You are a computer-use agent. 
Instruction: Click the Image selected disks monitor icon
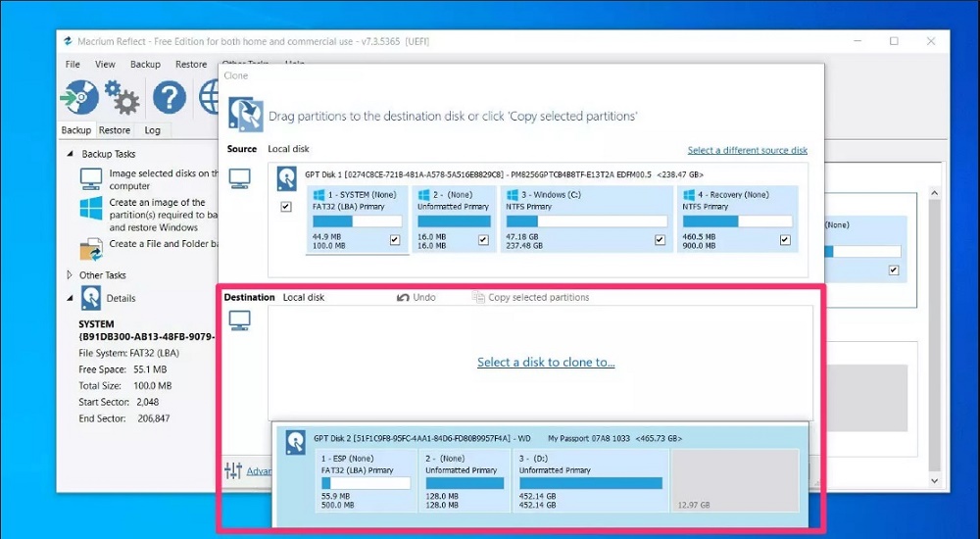[x=90, y=178]
